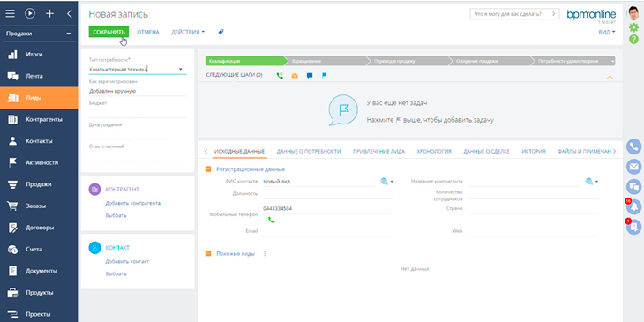The image size is (644, 322).
Task: Click the Как зарегистрирован field
Action: [138, 91]
